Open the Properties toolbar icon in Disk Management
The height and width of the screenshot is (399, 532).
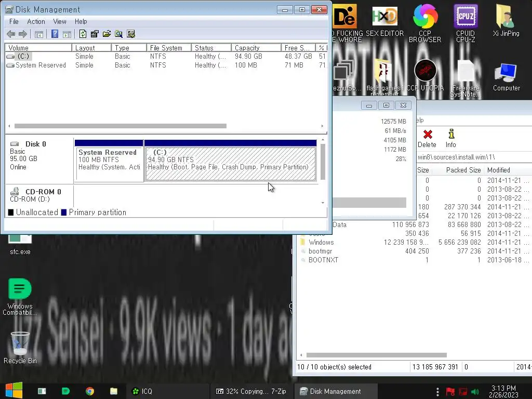coord(95,34)
